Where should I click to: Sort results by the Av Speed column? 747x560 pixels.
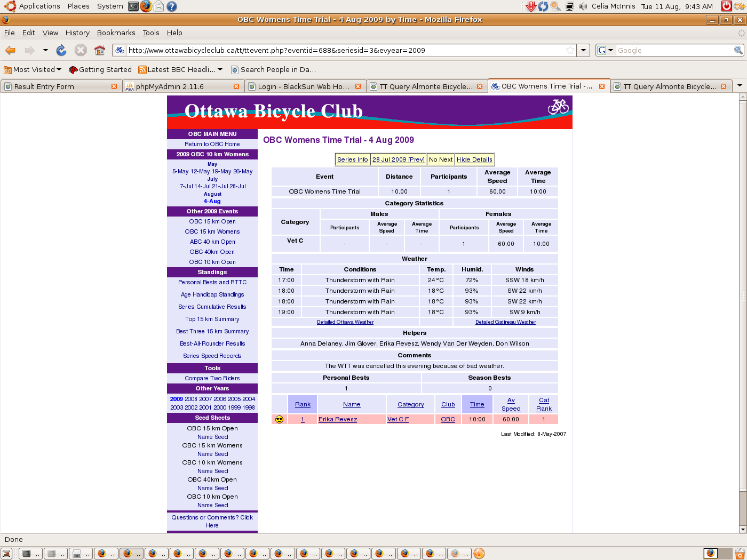(x=511, y=404)
